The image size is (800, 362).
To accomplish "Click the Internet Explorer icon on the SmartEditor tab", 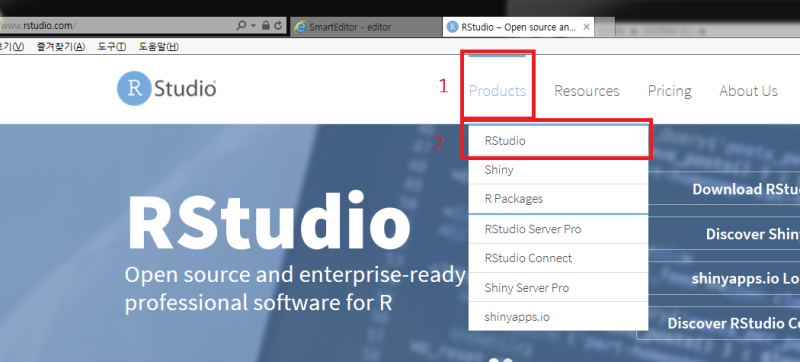I will pyautogui.click(x=301, y=27).
